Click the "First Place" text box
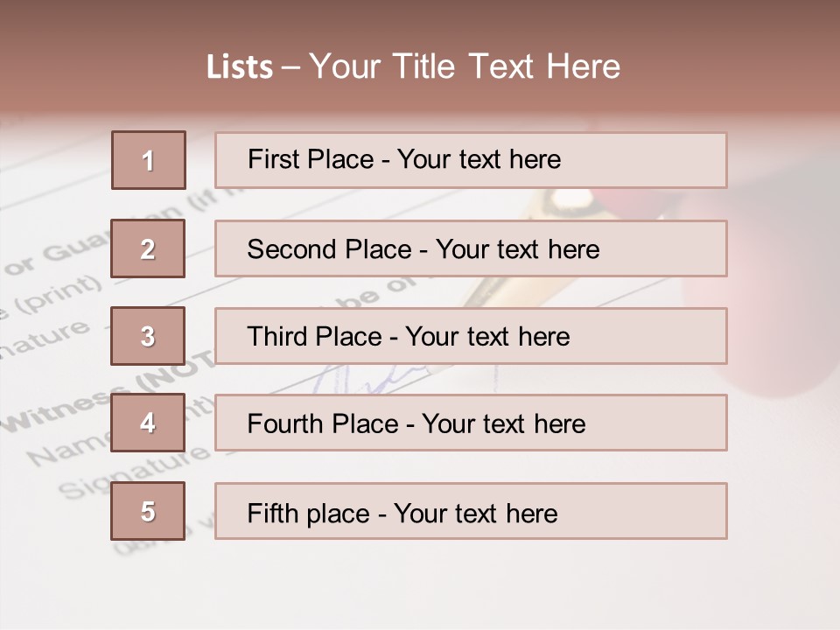 [471, 160]
